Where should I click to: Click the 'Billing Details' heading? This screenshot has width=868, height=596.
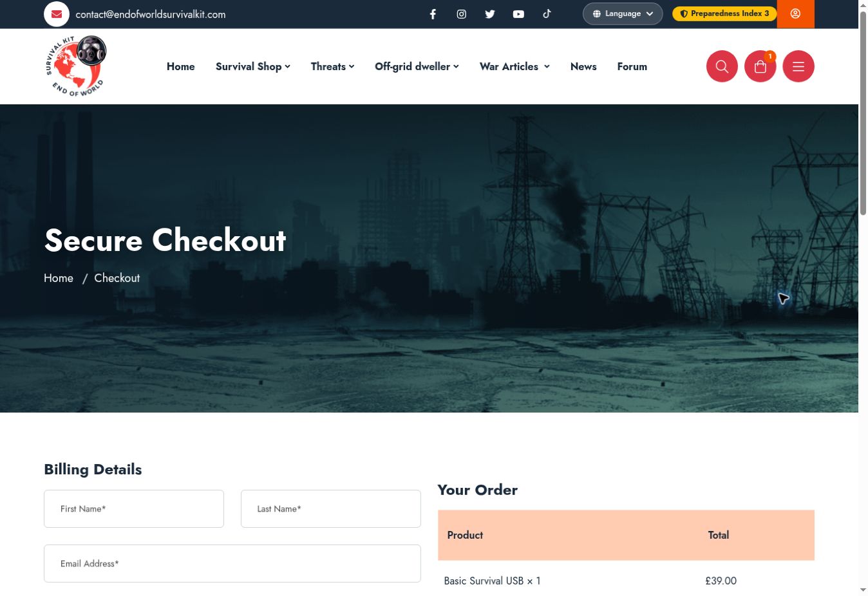point(93,469)
